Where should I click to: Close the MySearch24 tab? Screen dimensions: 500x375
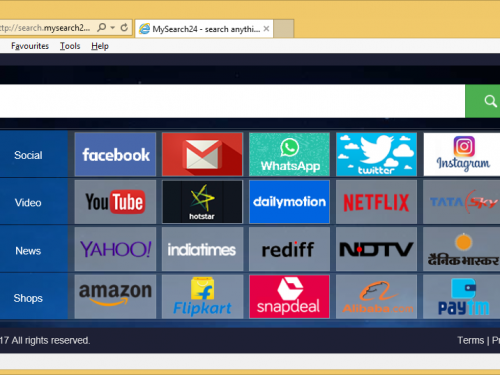click(x=266, y=29)
